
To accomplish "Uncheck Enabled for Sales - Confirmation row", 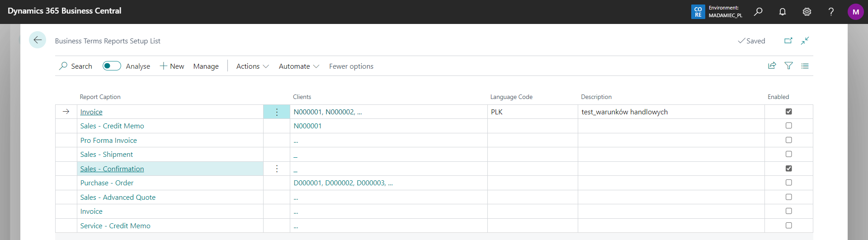I will [x=788, y=169].
